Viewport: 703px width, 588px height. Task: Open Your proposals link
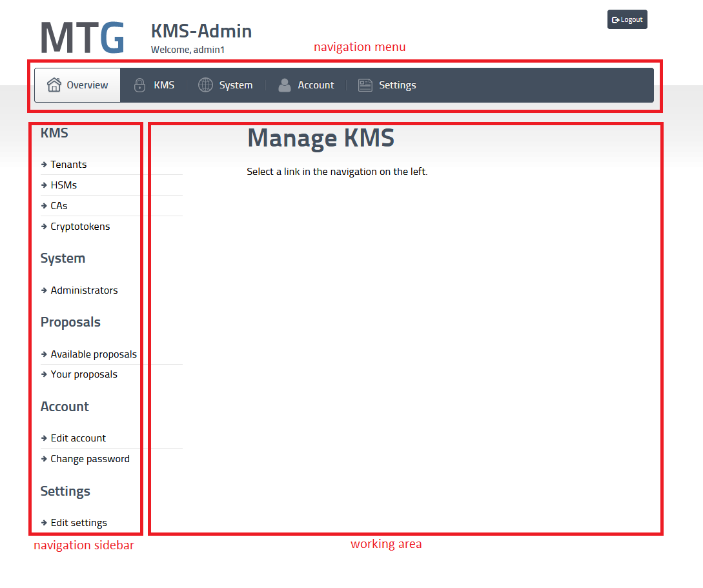point(84,374)
